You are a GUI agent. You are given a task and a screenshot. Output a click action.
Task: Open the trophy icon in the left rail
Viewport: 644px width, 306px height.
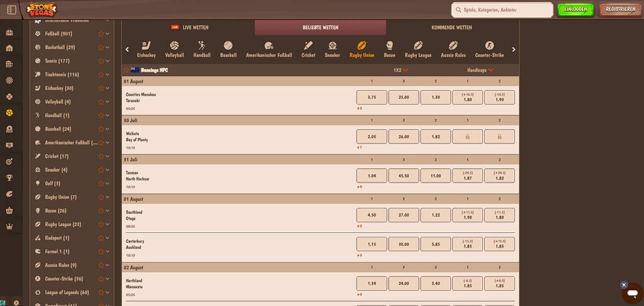point(9,178)
